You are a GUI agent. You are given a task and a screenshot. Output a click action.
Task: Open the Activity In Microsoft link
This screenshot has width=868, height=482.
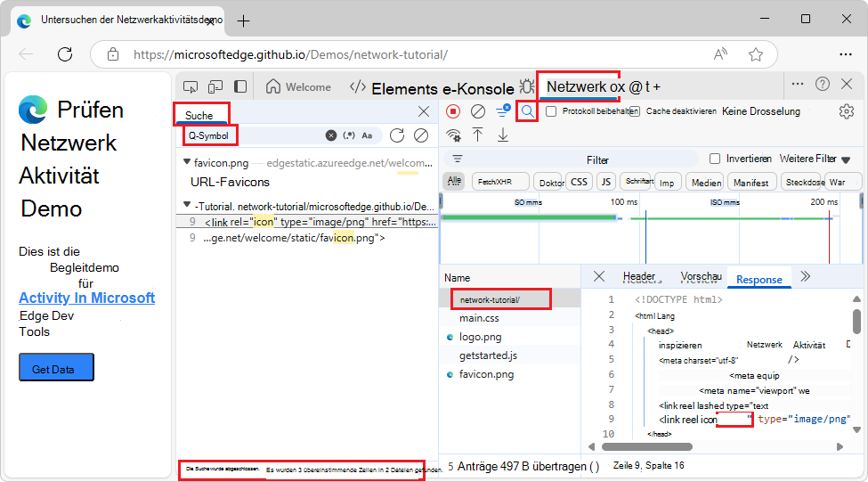(x=86, y=298)
